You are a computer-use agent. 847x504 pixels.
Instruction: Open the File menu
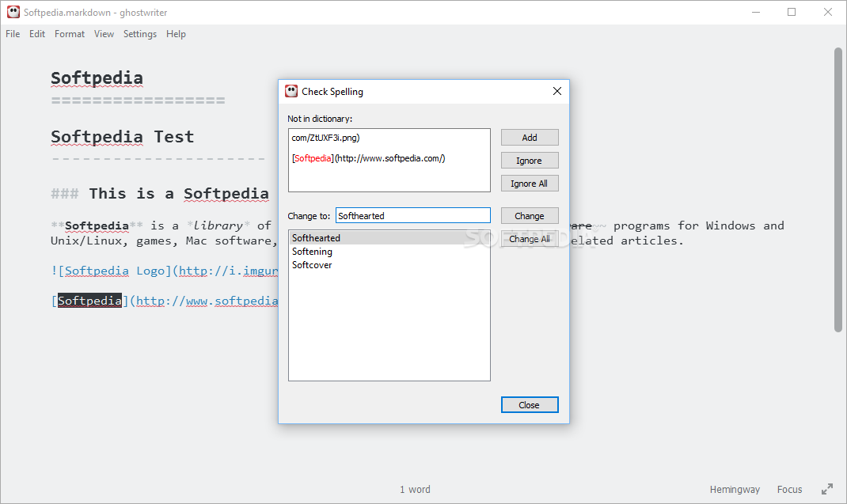[13, 34]
